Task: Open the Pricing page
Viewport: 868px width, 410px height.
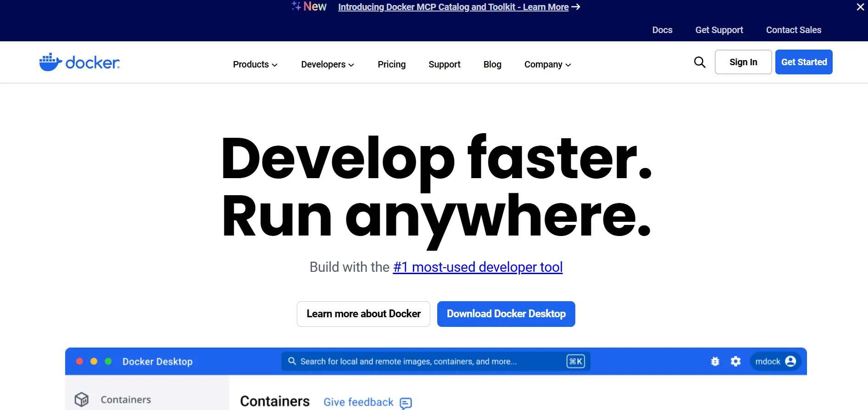Action: pyautogui.click(x=392, y=64)
